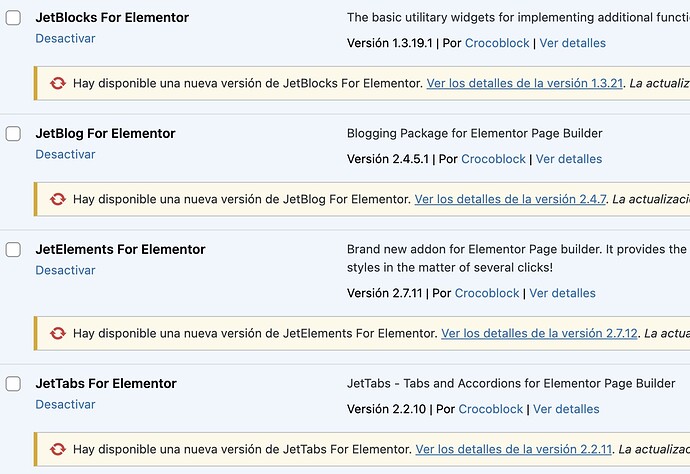Open Ver detalles for JetElements version 2.7.11
Viewport: 690px width, 474px height.
(562, 293)
